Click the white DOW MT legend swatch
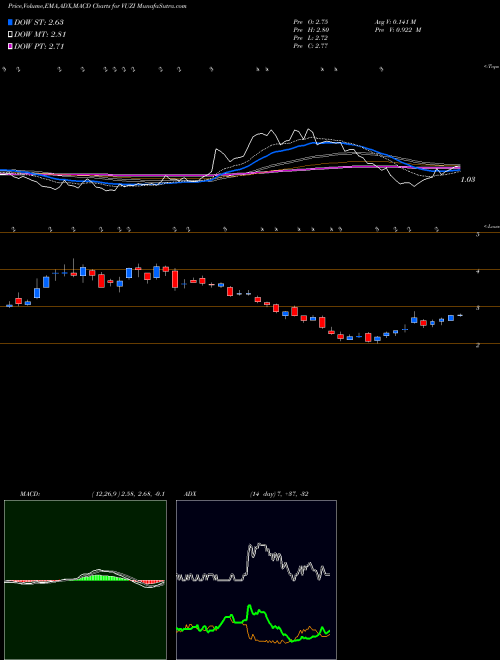This screenshot has width=500, height=660. point(10,35)
